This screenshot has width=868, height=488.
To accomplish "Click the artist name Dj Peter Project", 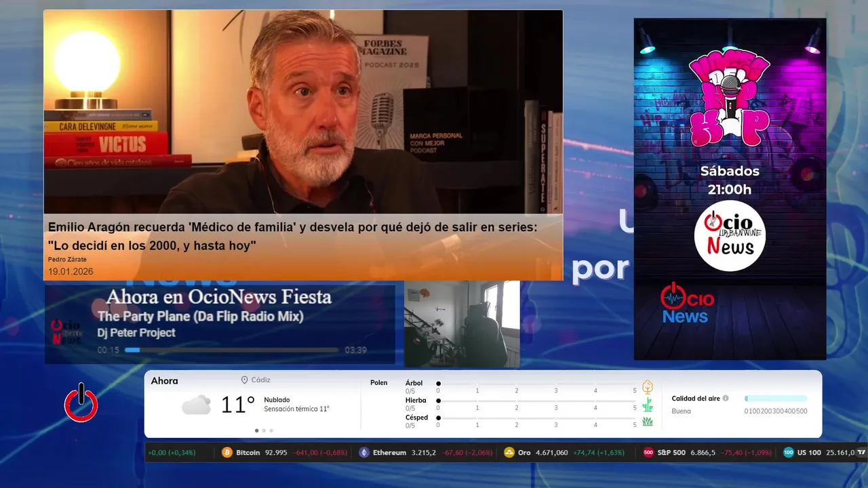I will point(136,333).
